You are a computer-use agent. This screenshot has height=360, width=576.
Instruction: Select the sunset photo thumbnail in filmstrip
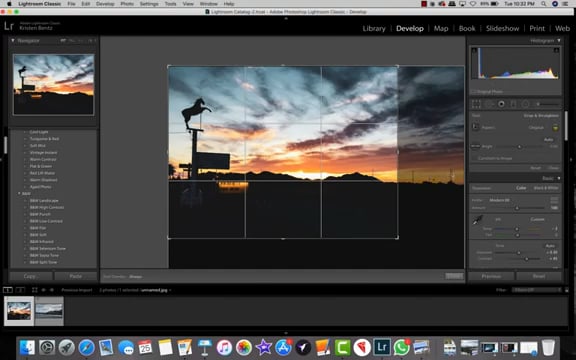19,311
